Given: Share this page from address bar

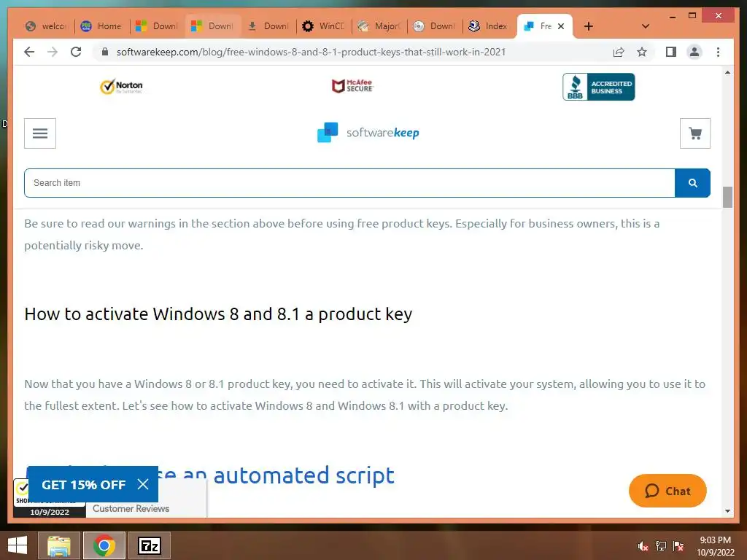Looking at the screenshot, I should click(x=619, y=52).
